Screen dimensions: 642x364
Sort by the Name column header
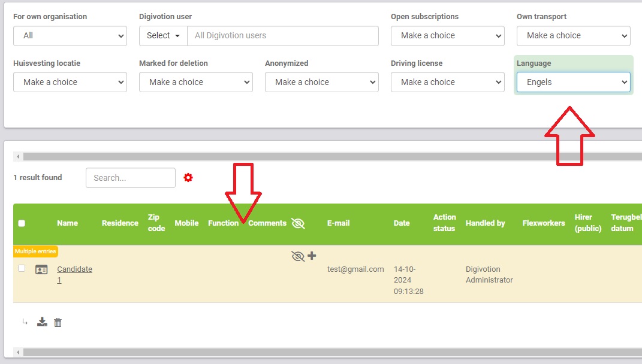67,223
